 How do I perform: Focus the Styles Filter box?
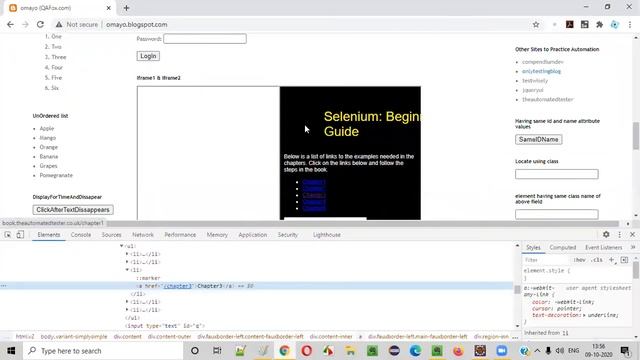pyautogui.click(x=546, y=260)
